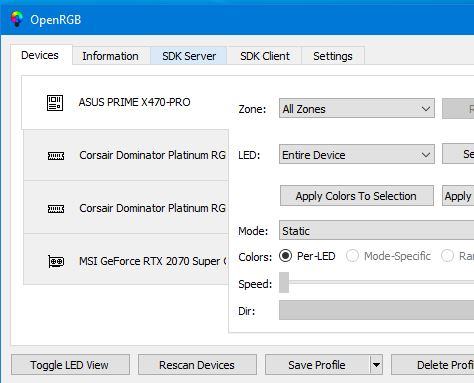Switch to the Information tab
The height and width of the screenshot is (383, 474).
click(111, 56)
